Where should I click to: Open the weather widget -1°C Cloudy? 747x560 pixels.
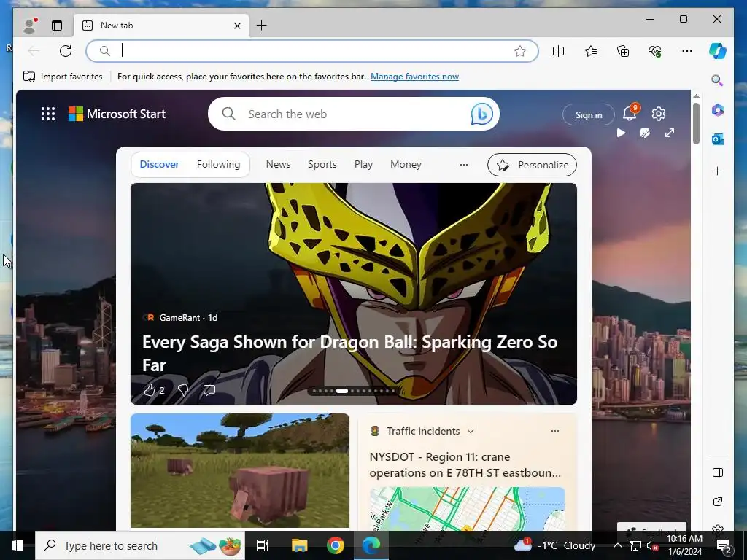pos(555,545)
